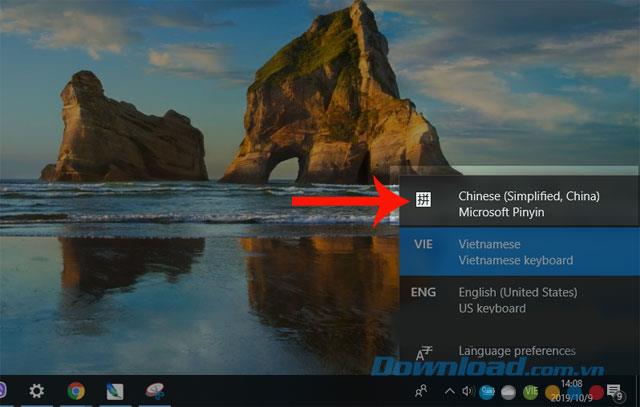
Task: Open the feather pen app on taskbar
Action: [115, 392]
